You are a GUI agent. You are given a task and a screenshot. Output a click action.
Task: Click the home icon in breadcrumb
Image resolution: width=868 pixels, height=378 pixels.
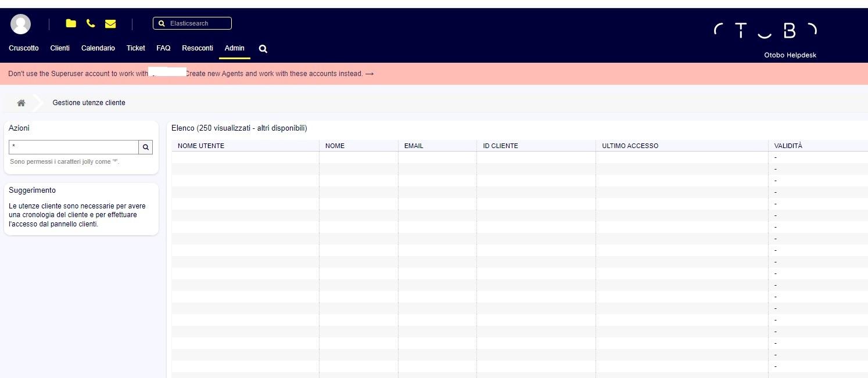[x=21, y=103]
